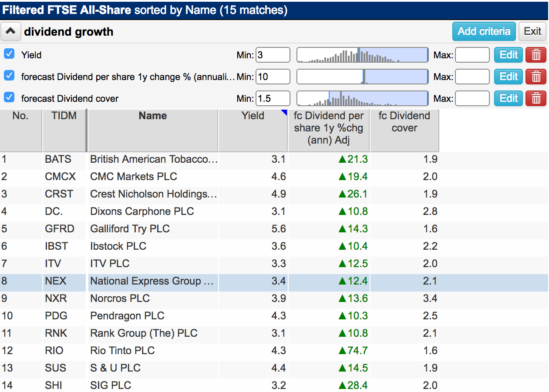Select Pendragon PLC
The image size is (549, 392).
coord(127,316)
